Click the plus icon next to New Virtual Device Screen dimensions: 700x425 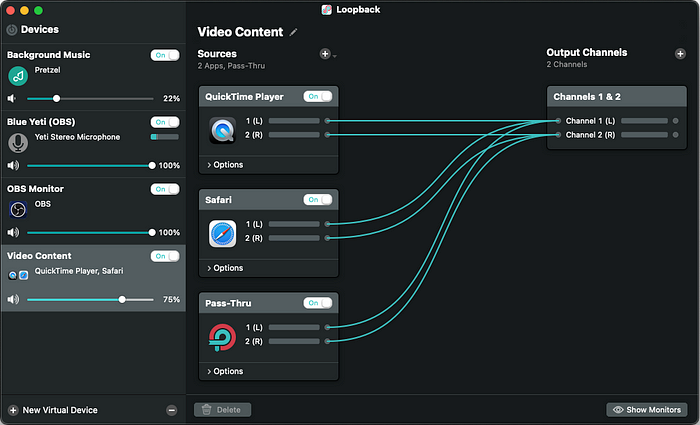pos(13,410)
